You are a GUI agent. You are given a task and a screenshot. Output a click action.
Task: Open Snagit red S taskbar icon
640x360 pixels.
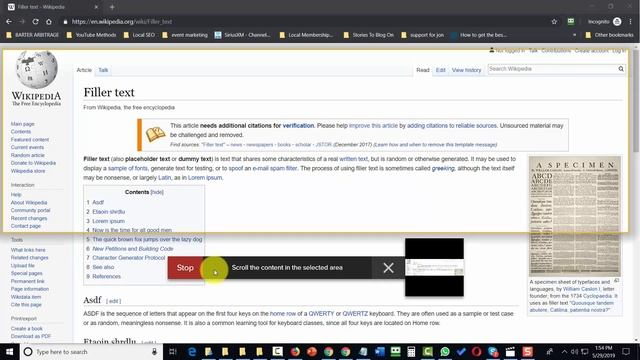point(527,352)
